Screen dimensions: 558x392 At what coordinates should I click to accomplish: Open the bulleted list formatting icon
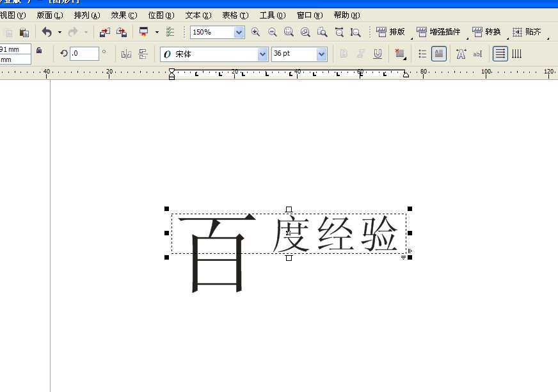(x=422, y=54)
